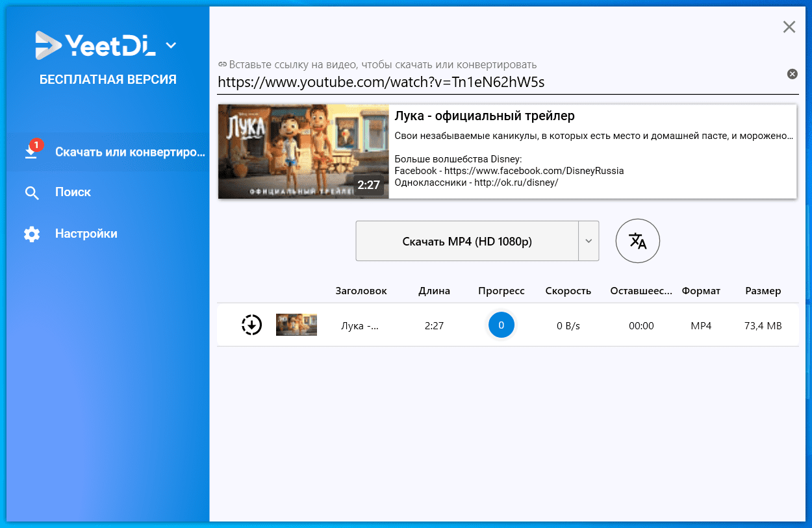
Task: Click the Одноклассники ok.ru/disney text
Action: point(477,182)
